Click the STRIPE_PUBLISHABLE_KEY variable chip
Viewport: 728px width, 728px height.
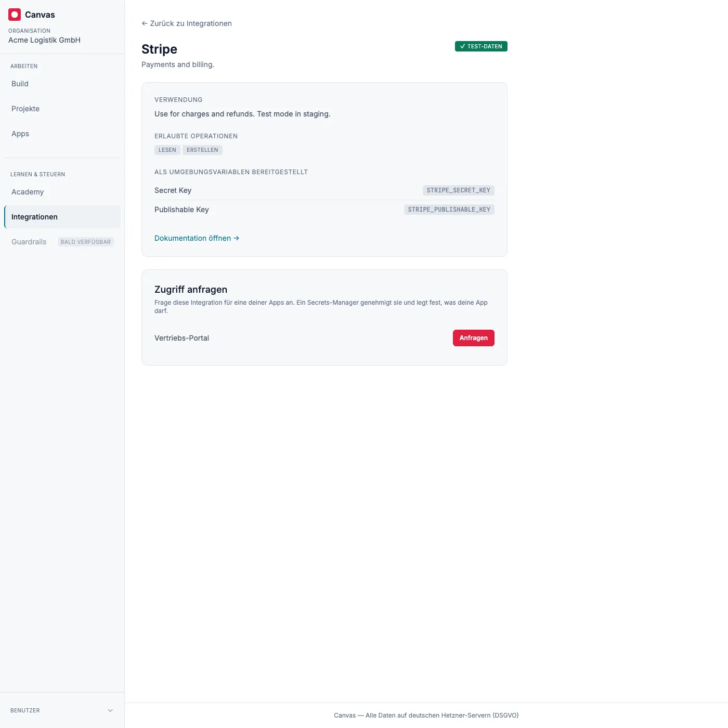[449, 210]
